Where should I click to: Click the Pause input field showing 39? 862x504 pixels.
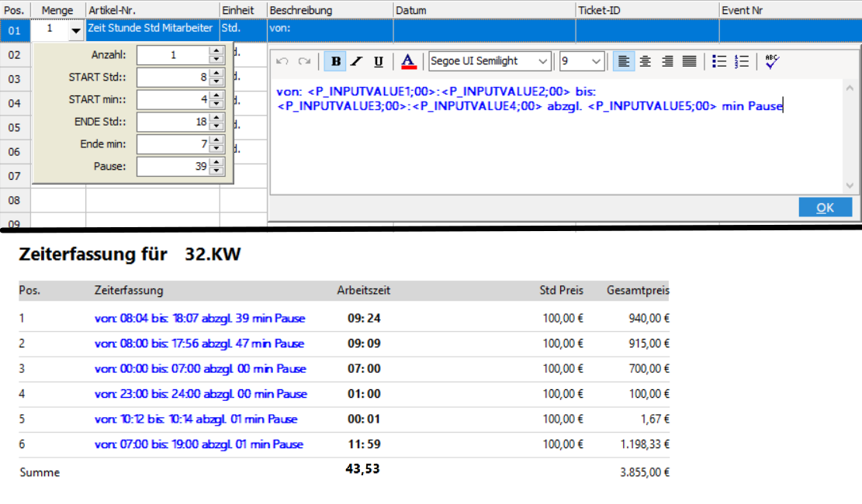tap(173, 167)
